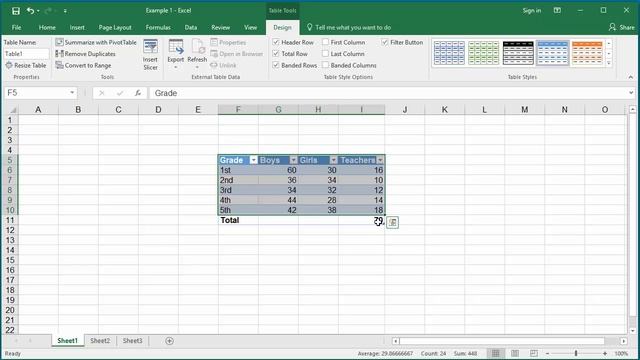Click the Enter checkmark in formula bar
This screenshot has height=360, width=640.
[x=120, y=93]
